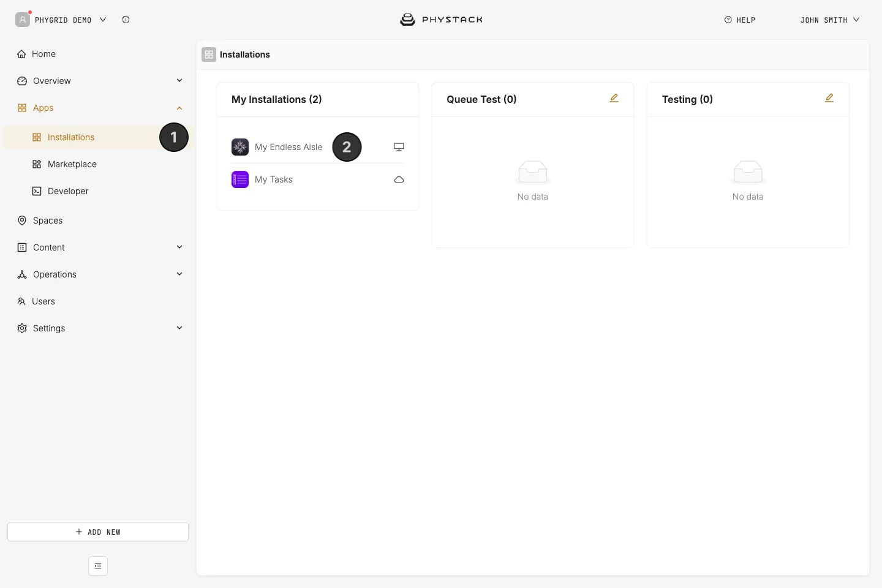Open the John Smith account dropdown

pyautogui.click(x=830, y=20)
